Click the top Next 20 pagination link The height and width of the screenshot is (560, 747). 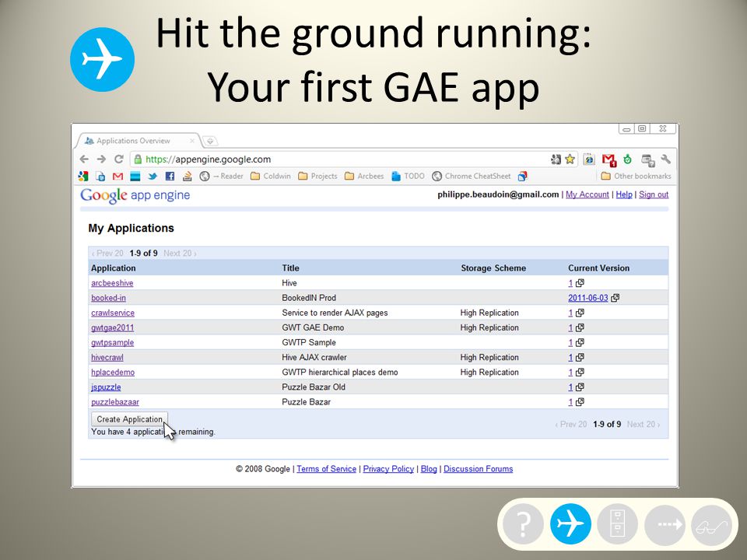pos(180,254)
